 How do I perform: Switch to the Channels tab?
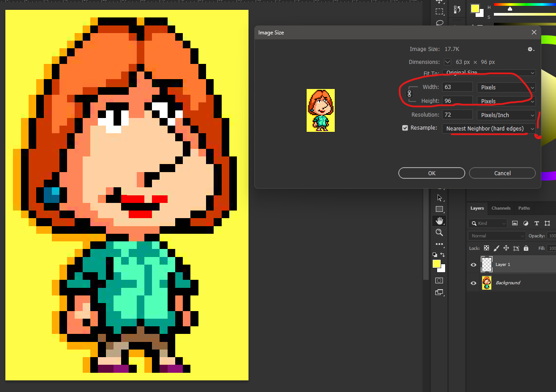pos(501,208)
